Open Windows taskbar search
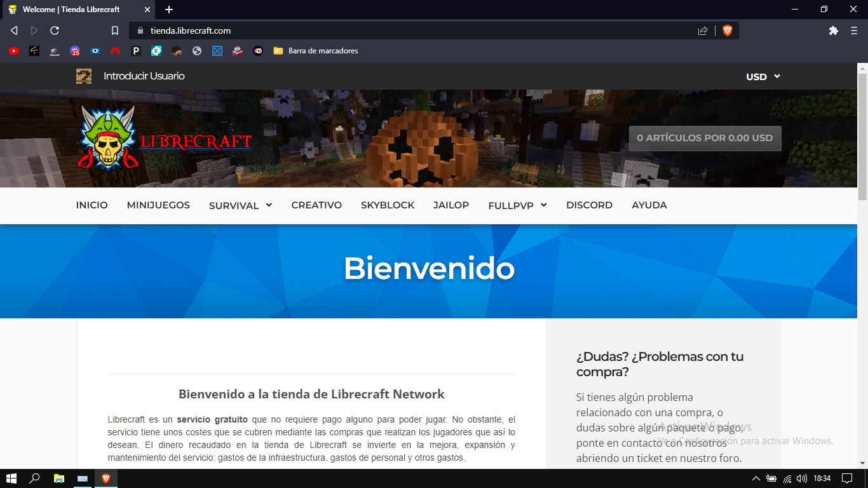This screenshot has height=488, width=868. coord(35,478)
